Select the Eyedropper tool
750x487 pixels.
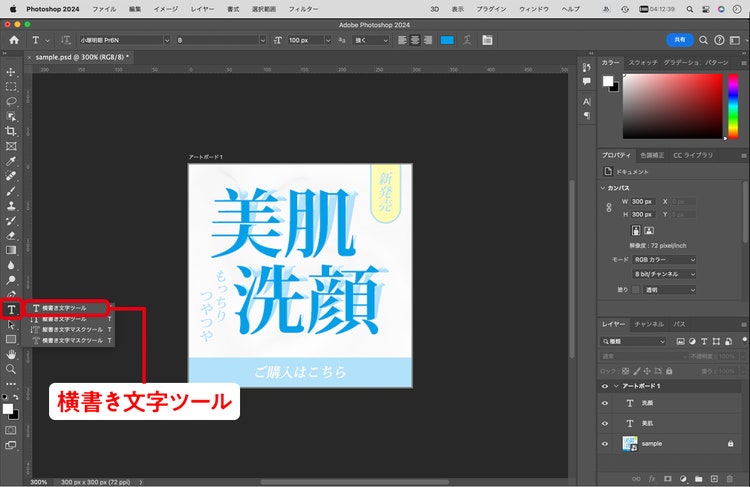[11, 161]
